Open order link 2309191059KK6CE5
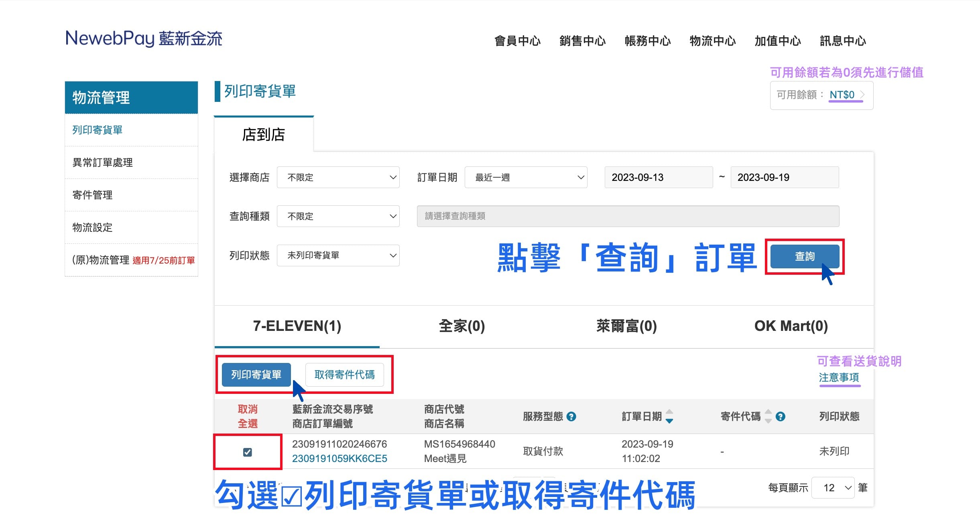Screen dimensions: 980x527 (x=340, y=458)
